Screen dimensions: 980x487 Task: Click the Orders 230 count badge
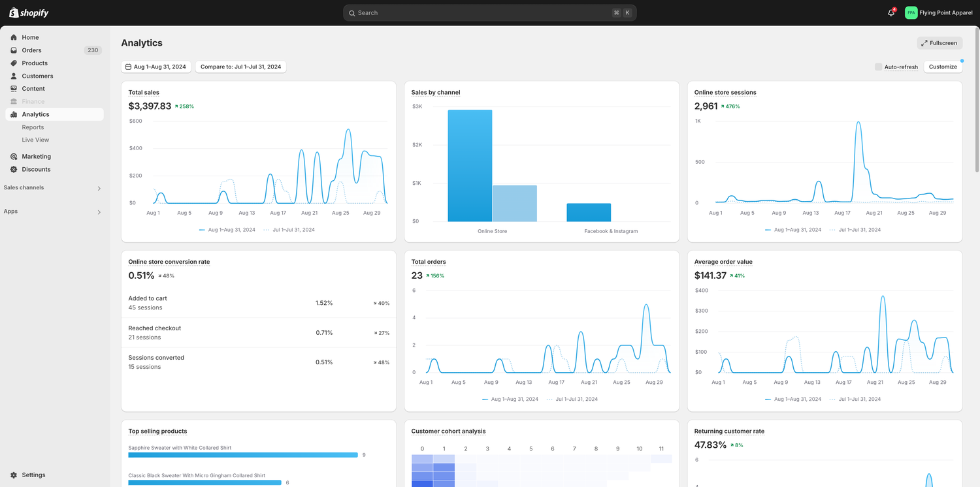click(93, 50)
